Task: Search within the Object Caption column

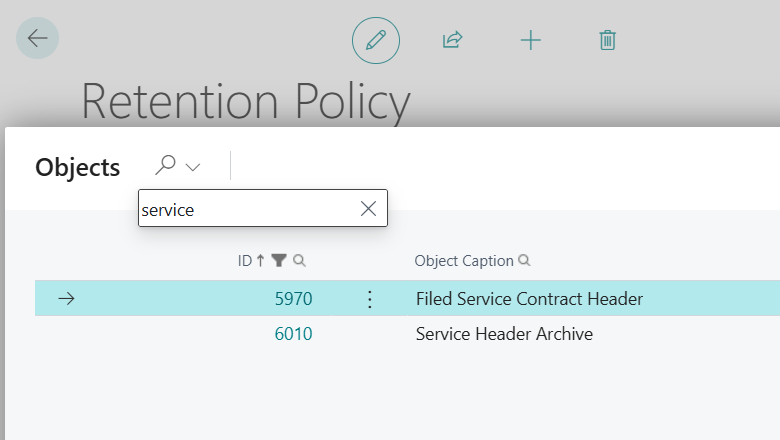Action: (x=524, y=261)
